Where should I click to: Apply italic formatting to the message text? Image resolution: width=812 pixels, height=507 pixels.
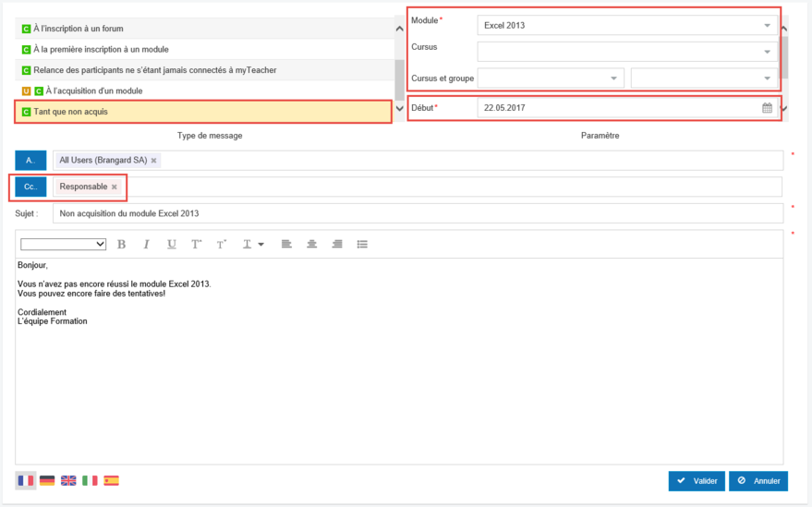146,245
